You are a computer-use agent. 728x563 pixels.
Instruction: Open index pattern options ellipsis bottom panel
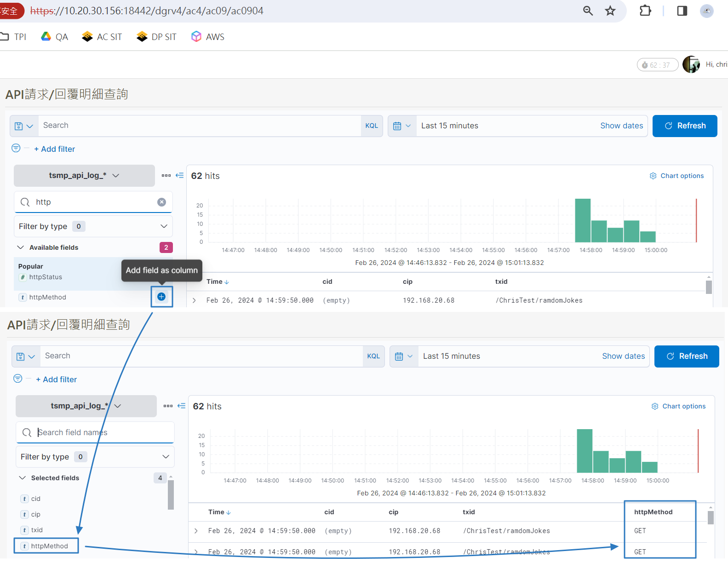(x=168, y=406)
